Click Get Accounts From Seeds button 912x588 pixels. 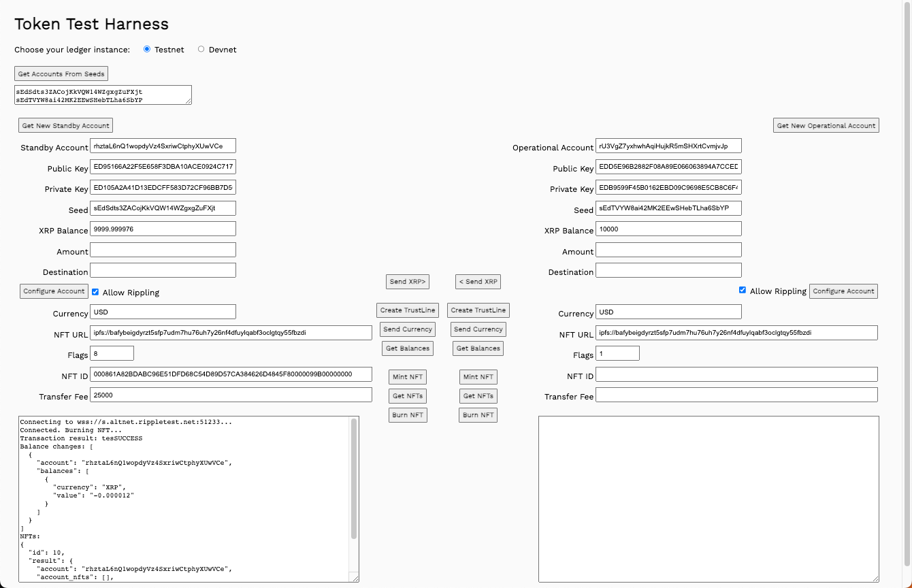(x=61, y=73)
